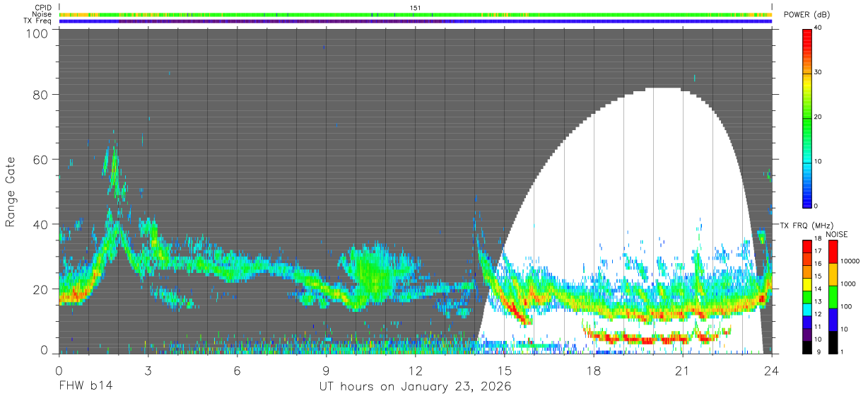Click the 12 tick on the UT hours axis
868x401 pixels.
coord(416,370)
